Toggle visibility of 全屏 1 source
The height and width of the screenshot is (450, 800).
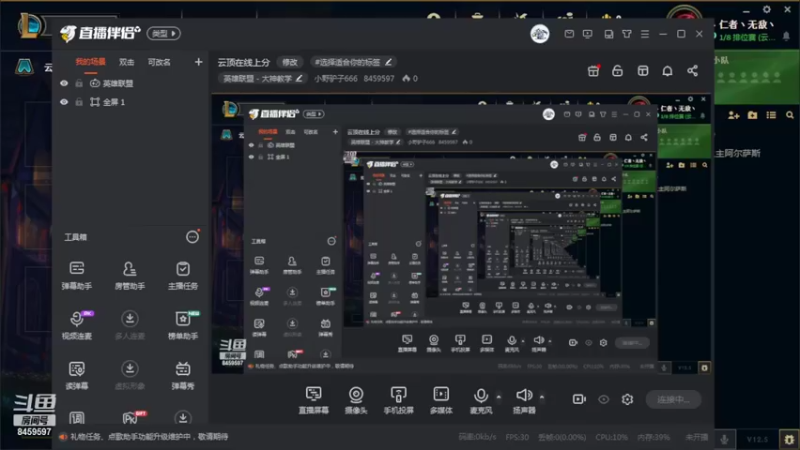point(64,102)
